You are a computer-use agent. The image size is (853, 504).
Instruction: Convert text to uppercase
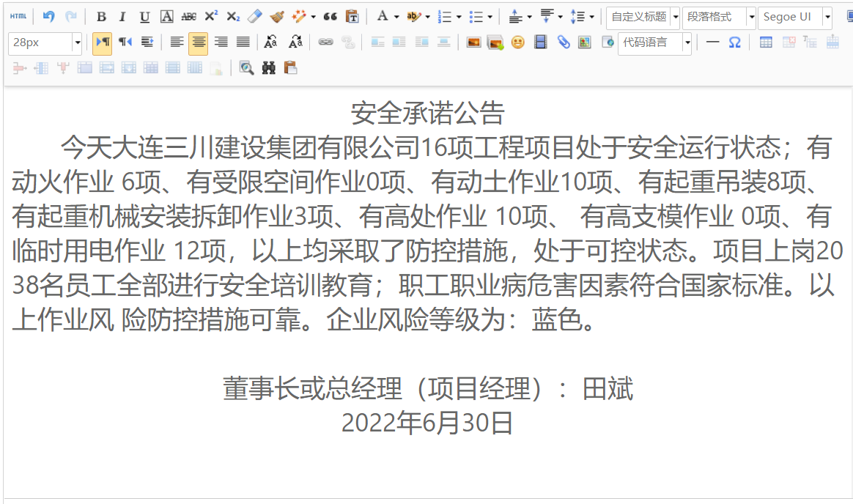(x=270, y=42)
